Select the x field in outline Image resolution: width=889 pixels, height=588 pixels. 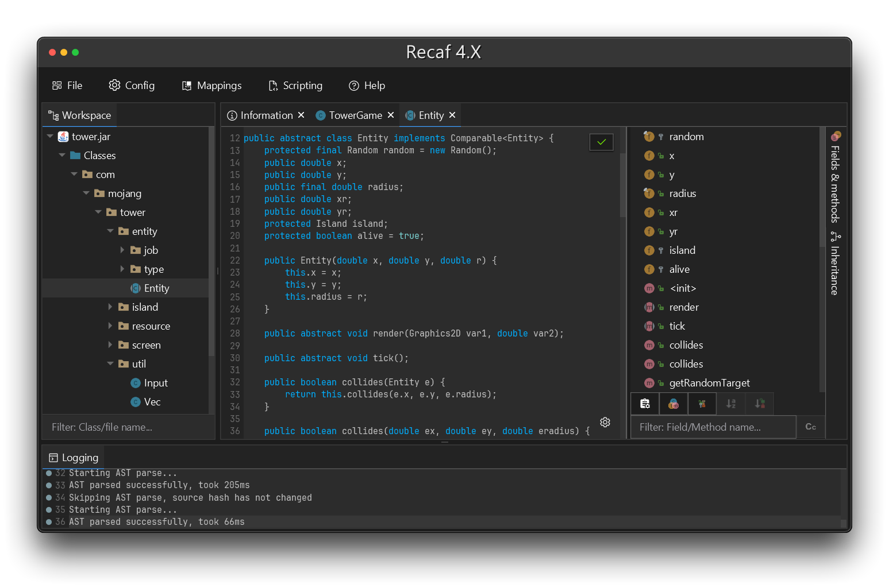coord(724,156)
